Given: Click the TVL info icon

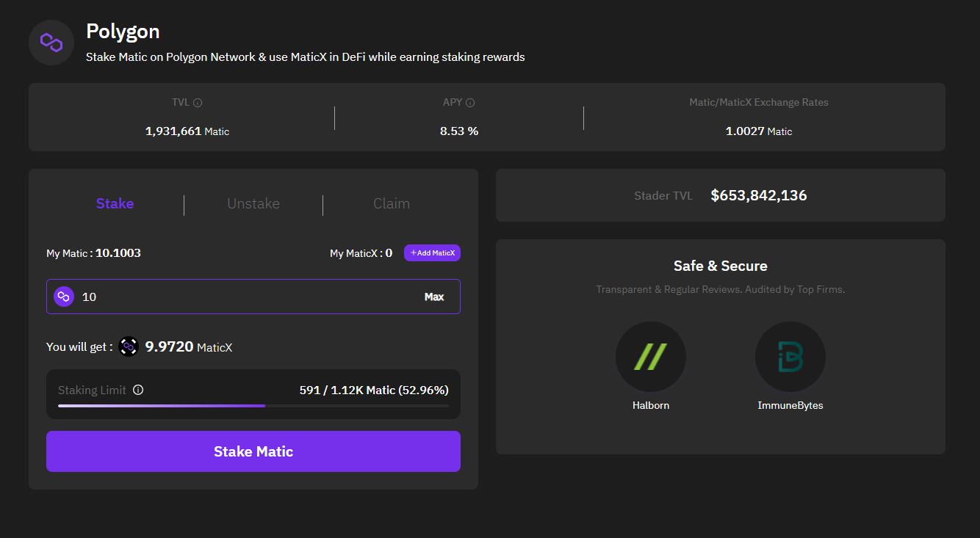Looking at the screenshot, I should click(x=198, y=103).
